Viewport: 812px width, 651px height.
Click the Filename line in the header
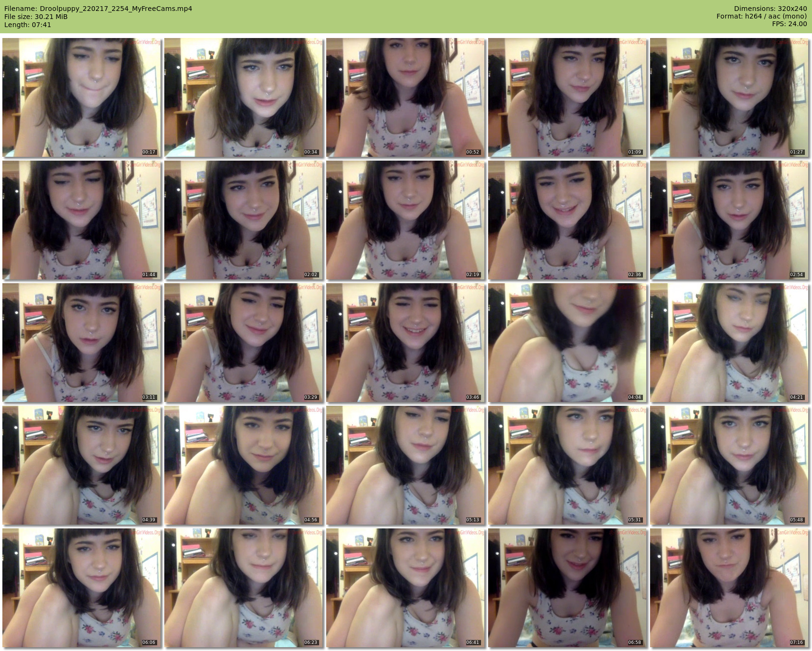pos(98,9)
